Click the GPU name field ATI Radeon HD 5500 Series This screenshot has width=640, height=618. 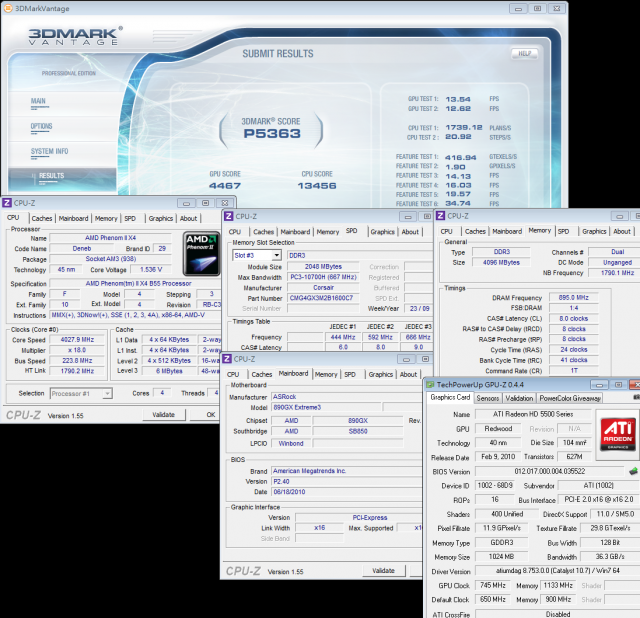click(x=533, y=414)
